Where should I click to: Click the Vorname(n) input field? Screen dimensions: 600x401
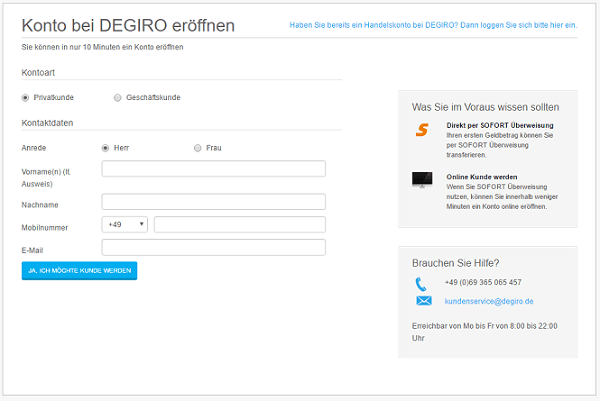[x=214, y=169]
